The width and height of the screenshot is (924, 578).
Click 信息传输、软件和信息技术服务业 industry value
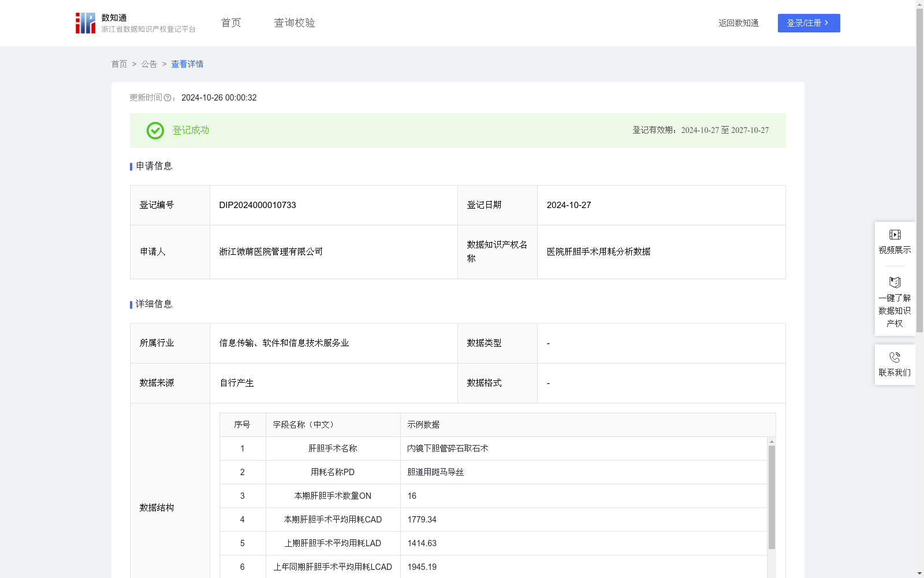284,343
